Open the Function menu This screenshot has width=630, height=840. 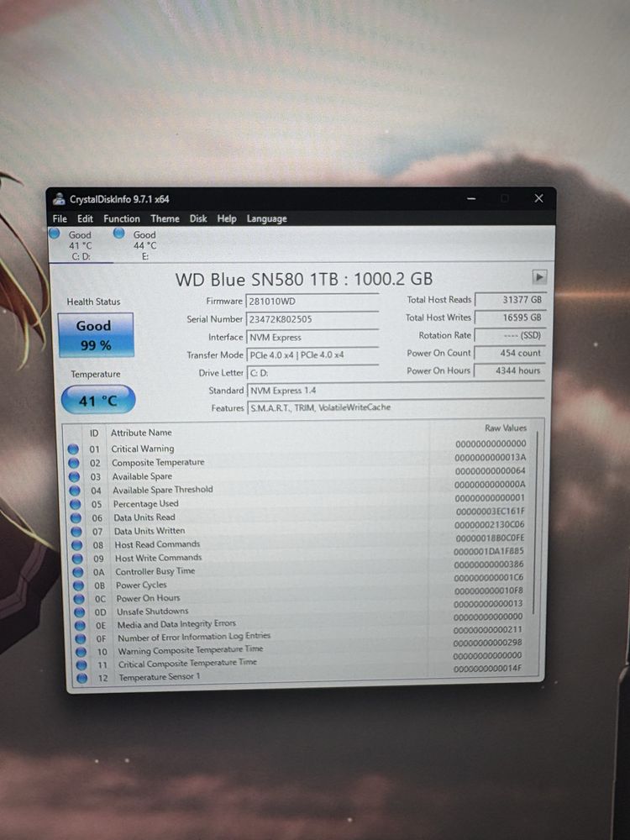tap(122, 218)
